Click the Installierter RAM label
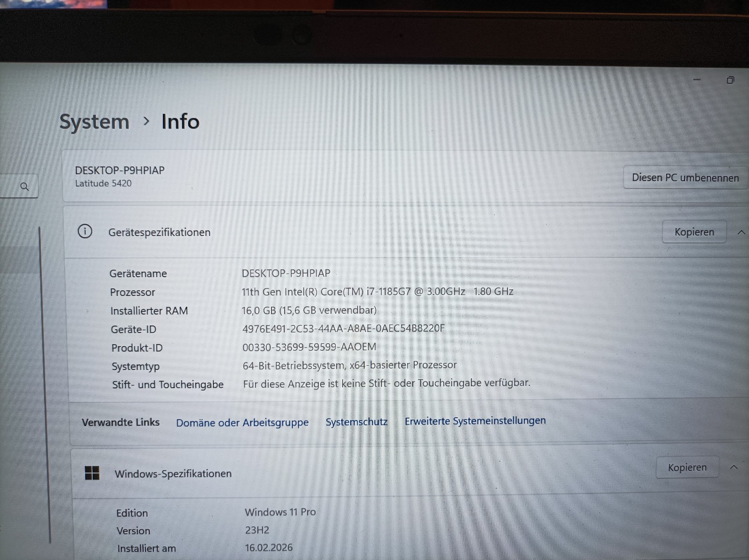749x560 pixels. 149,311
